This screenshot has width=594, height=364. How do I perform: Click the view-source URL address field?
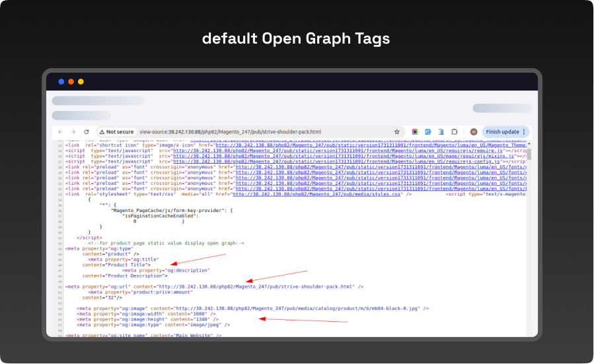tap(251, 132)
